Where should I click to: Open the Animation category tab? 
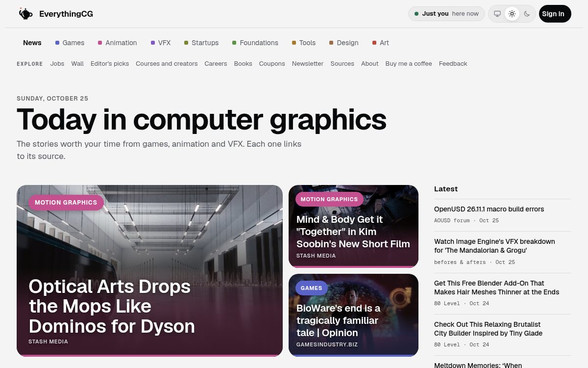[x=118, y=43]
